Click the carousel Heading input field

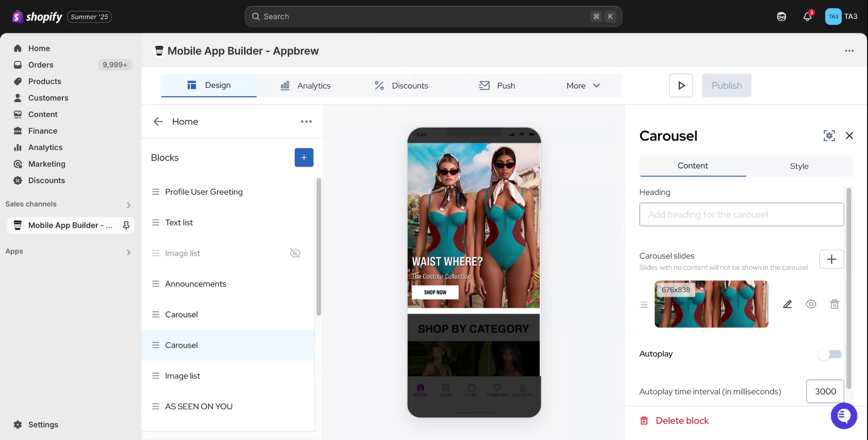tap(741, 215)
